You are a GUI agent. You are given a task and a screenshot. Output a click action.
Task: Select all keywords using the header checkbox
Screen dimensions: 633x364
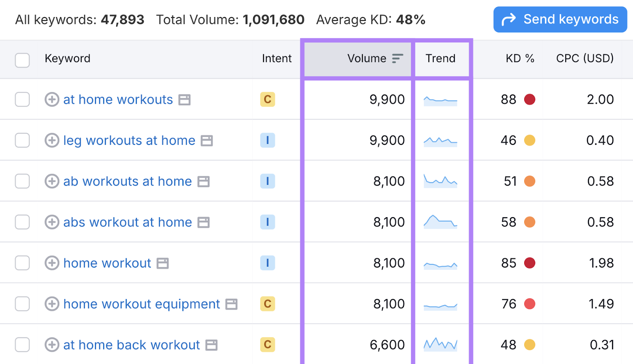click(x=22, y=60)
